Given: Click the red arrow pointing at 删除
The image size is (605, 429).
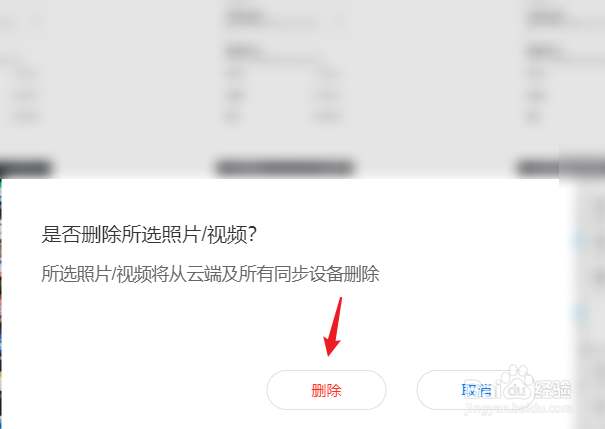Looking at the screenshot, I should (x=333, y=326).
